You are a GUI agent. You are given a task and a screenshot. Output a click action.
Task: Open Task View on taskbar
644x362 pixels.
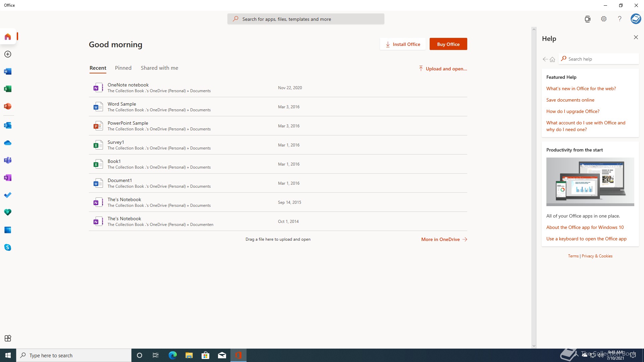pos(156,355)
